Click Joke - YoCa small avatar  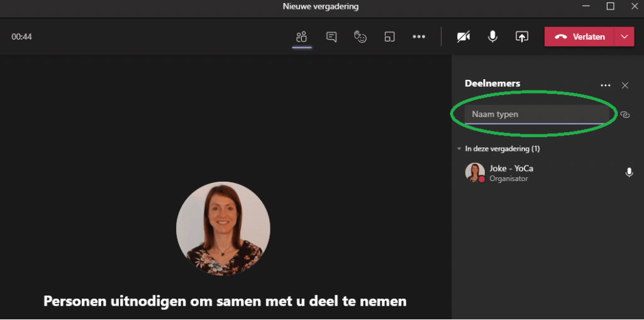coord(475,172)
